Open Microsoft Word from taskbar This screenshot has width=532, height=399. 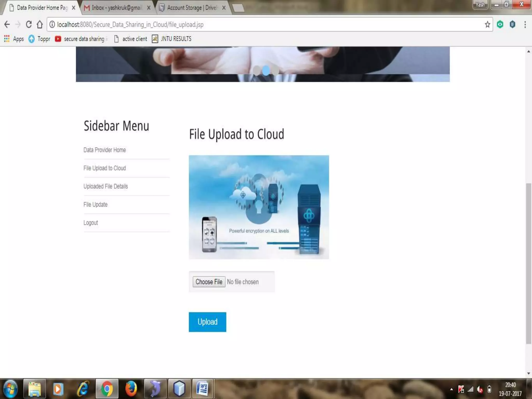(x=203, y=389)
